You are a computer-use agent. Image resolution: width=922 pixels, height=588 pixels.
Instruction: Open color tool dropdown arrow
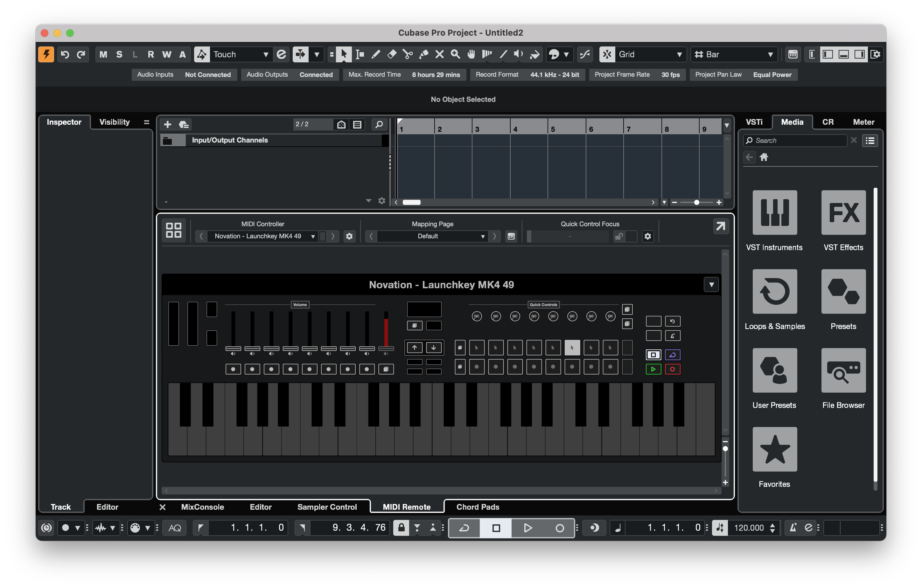[566, 54]
